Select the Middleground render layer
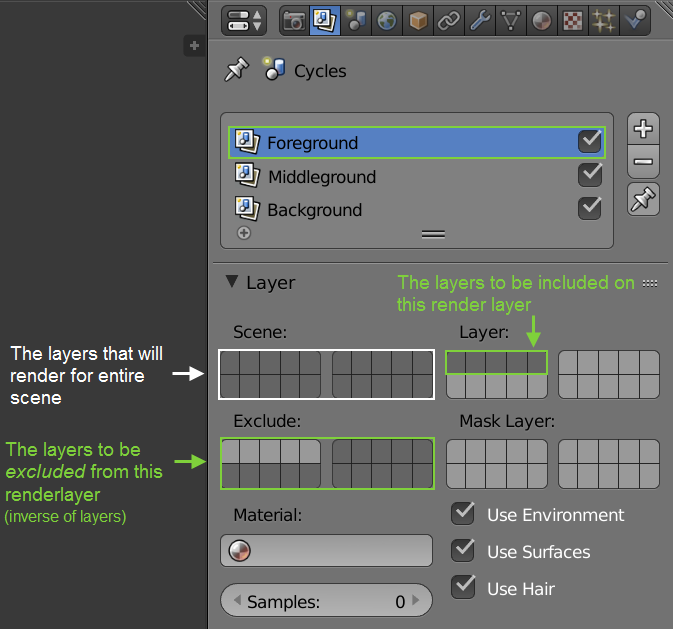The height and width of the screenshot is (629, 673). coord(417,176)
